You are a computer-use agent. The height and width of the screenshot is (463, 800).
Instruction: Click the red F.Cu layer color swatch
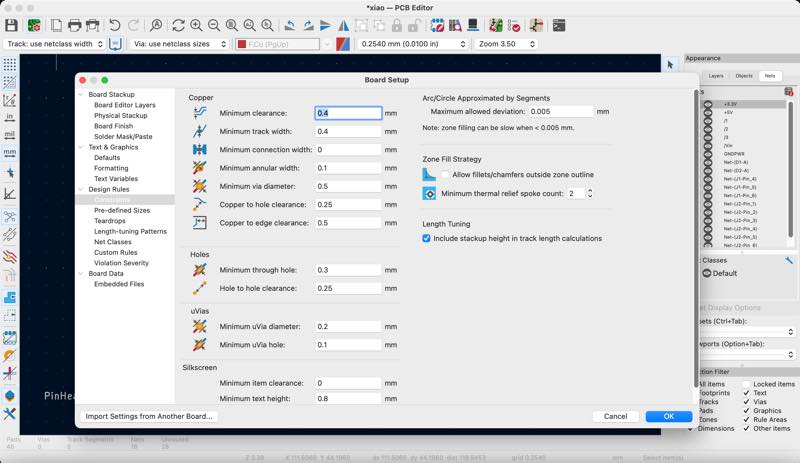[242, 44]
